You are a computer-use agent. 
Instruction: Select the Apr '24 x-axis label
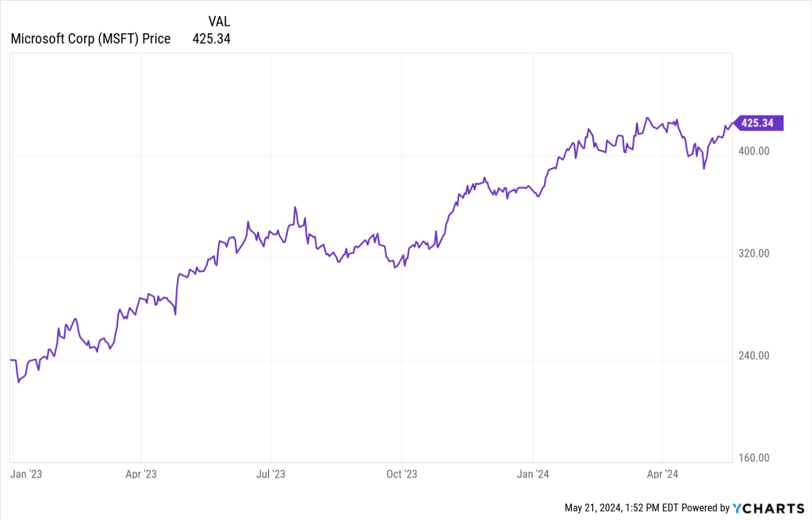point(662,474)
